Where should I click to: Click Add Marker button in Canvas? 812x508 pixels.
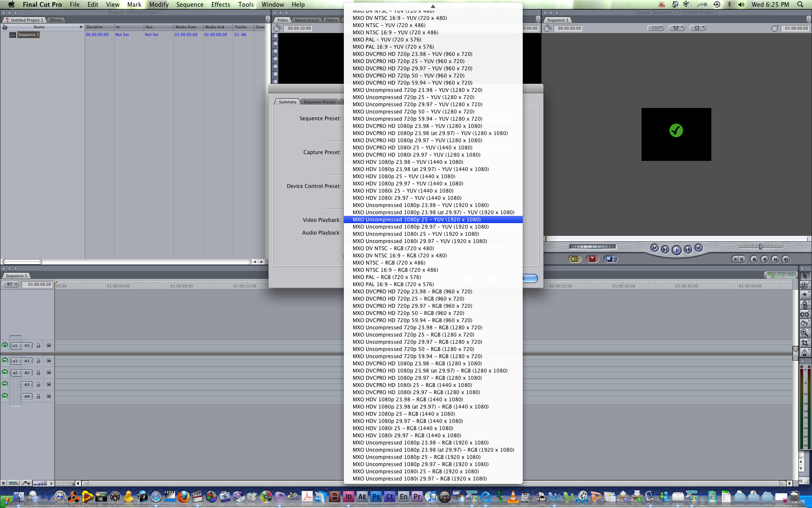pos(754,259)
